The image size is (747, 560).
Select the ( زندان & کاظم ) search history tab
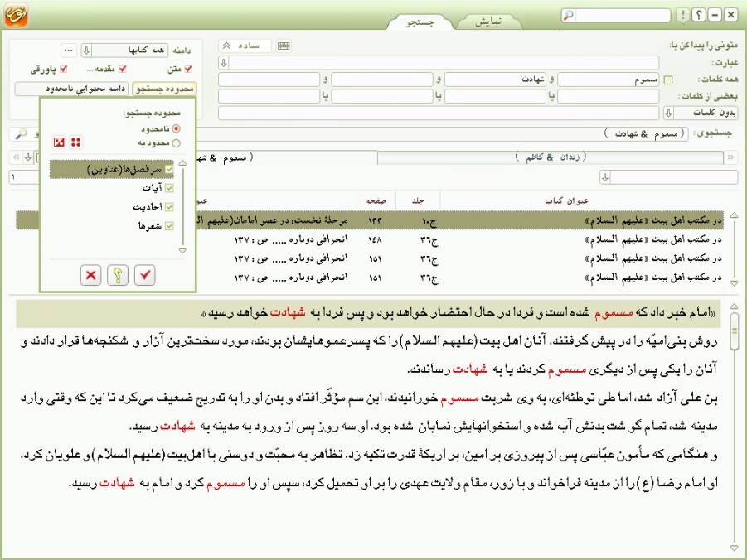tap(551, 157)
